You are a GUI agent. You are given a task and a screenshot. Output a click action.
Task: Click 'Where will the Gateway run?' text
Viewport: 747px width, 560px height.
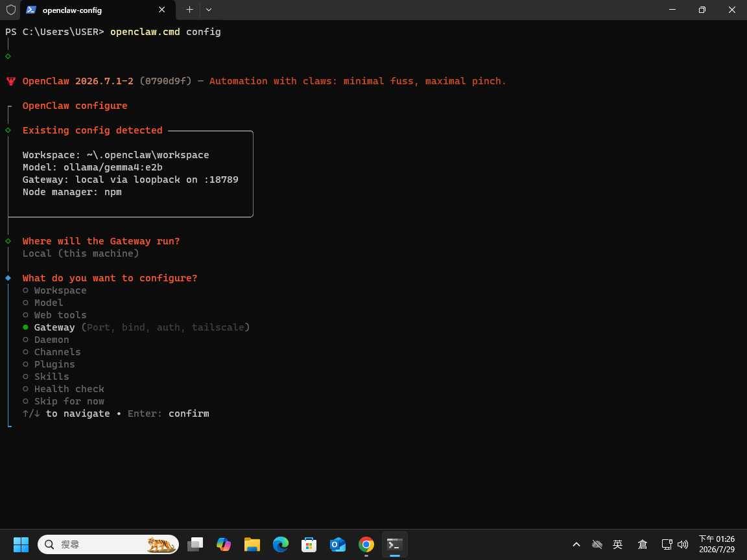101,241
